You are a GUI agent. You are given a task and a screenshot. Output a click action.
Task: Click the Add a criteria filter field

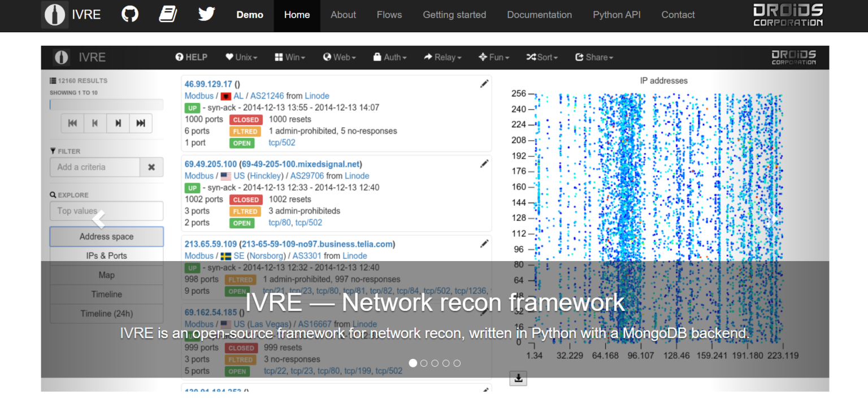94,167
